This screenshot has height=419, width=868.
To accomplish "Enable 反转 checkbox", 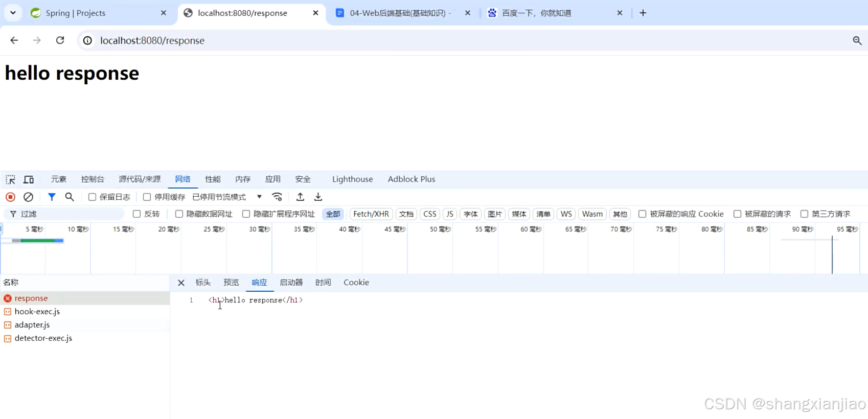I will pos(136,214).
